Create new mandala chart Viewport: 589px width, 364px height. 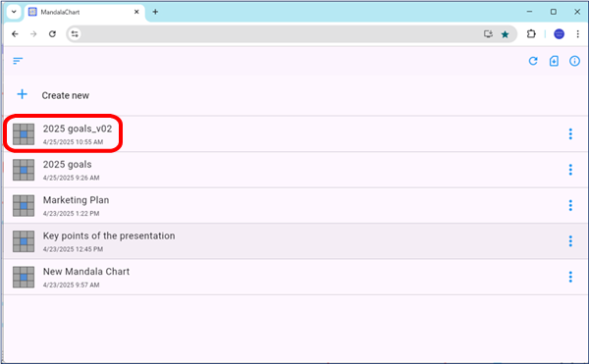(66, 96)
